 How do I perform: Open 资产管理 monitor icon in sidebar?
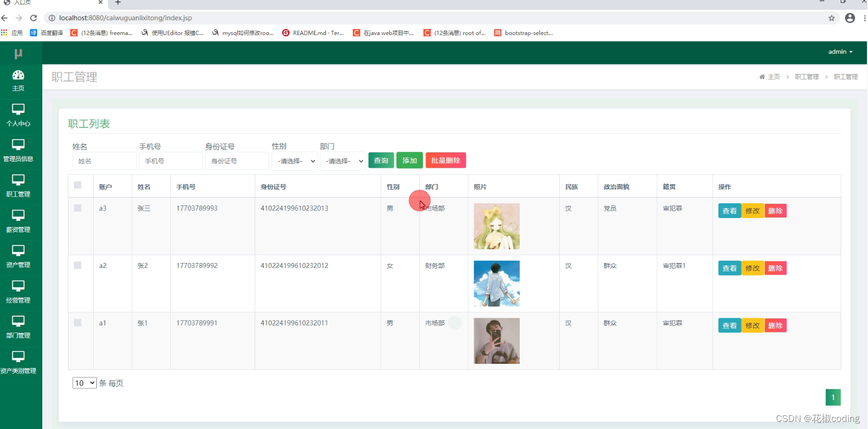pyautogui.click(x=18, y=251)
